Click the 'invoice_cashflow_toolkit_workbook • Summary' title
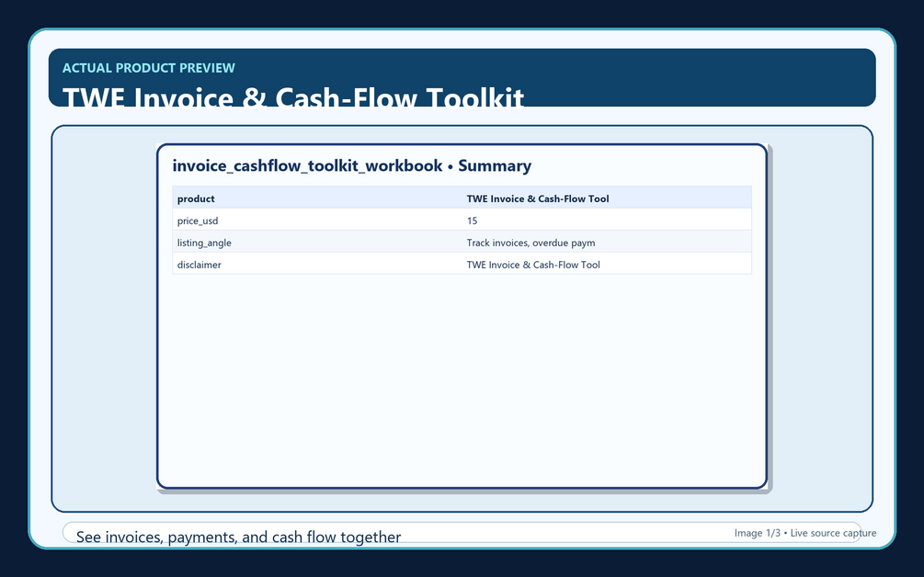Viewport: 924px width, 577px height. [x=352, y=165]
